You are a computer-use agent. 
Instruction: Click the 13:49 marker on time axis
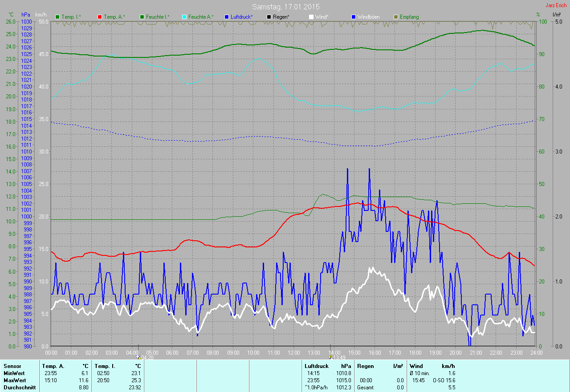tap(337, 357)
